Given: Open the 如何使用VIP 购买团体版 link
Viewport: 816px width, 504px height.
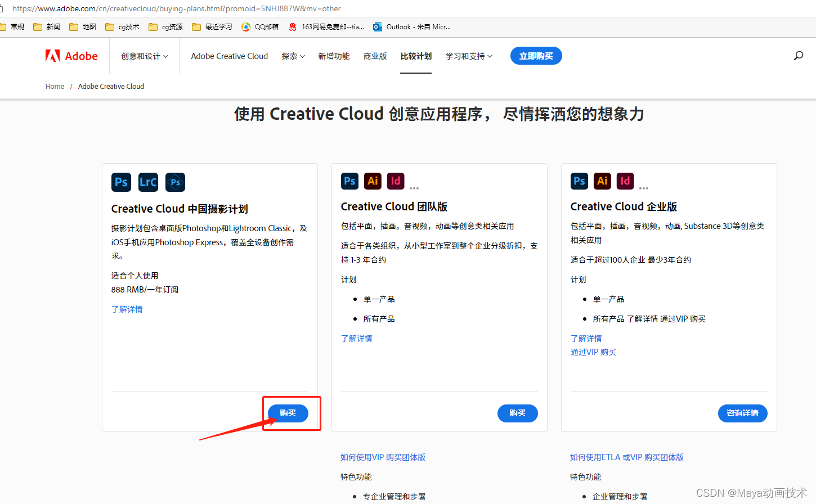Looking at the screenshot, I should (383, 457).
